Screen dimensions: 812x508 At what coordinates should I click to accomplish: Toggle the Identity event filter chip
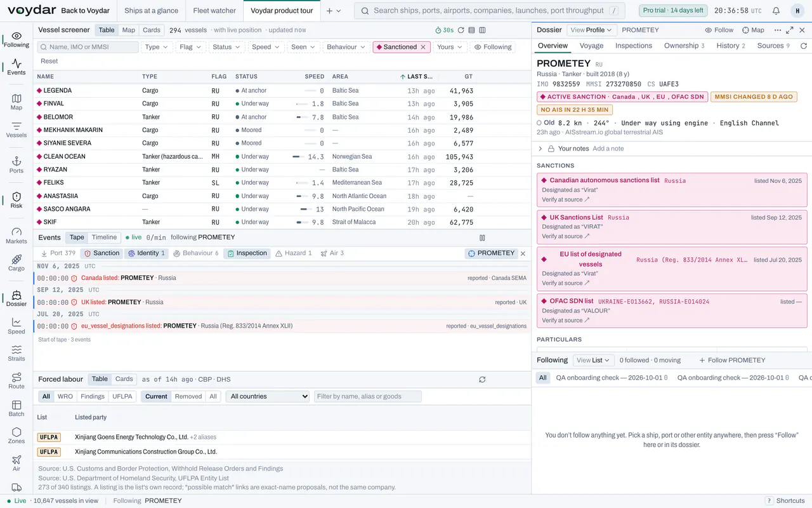pyautogui.click(x=147, y=253)
